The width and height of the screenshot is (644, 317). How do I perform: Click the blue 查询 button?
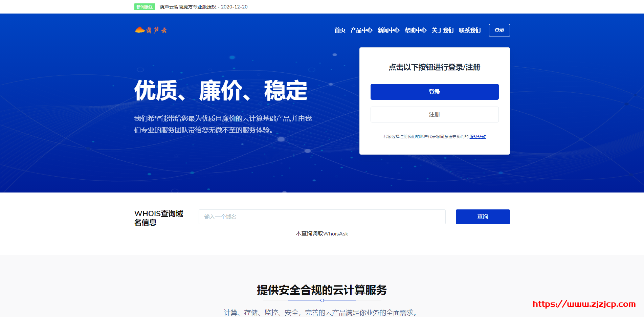tap(483, 217)
